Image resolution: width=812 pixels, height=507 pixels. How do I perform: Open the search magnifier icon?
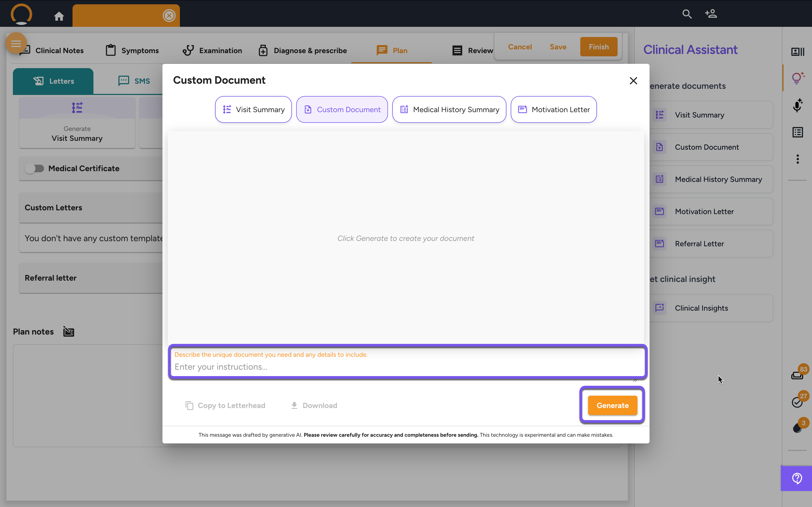pos(687,14)
